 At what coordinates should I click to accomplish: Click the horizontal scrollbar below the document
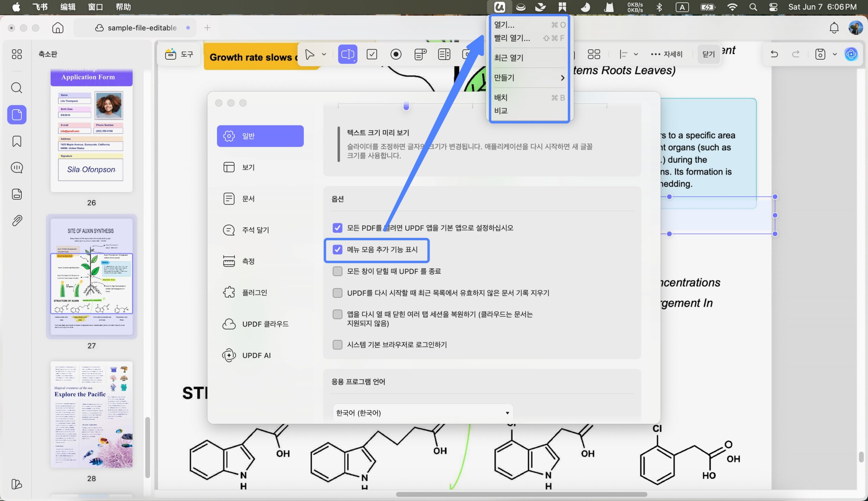coord(521,494)
